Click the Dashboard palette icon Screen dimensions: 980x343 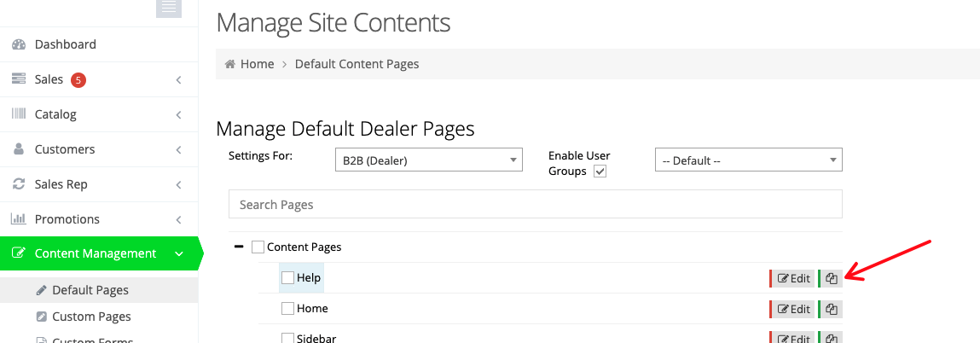pyautogui.click(x=19, y=44)
